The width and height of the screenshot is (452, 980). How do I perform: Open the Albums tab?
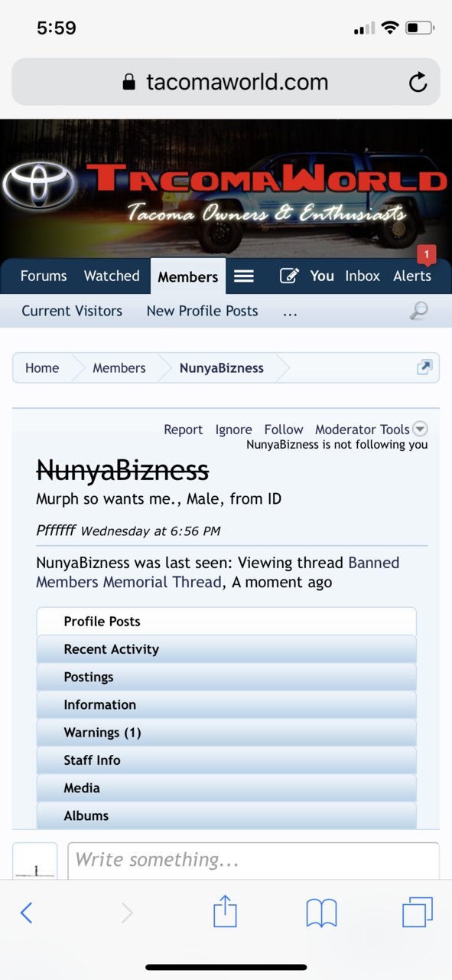pos(226,815)
